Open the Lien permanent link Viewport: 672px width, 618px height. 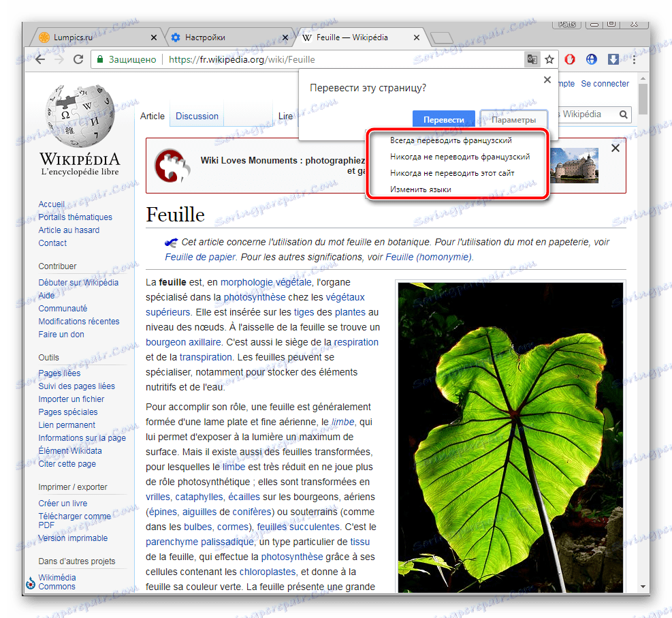point(67,424)
